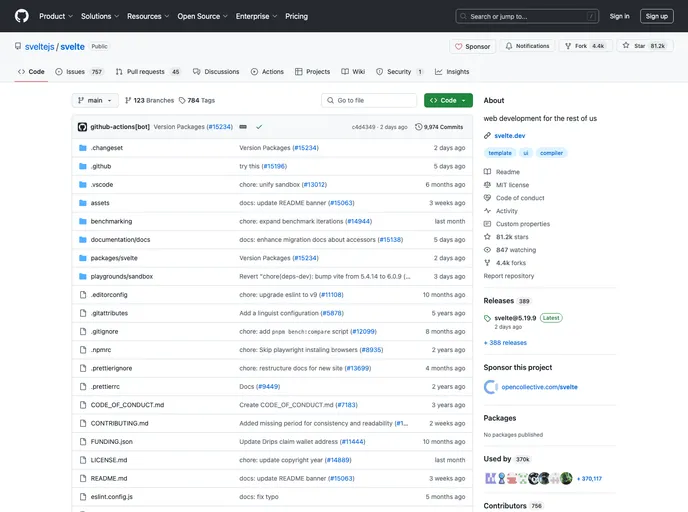This screenshot has height=512, width=688.
Task: Click the Sign in link
Action: (x=619, y=16)
